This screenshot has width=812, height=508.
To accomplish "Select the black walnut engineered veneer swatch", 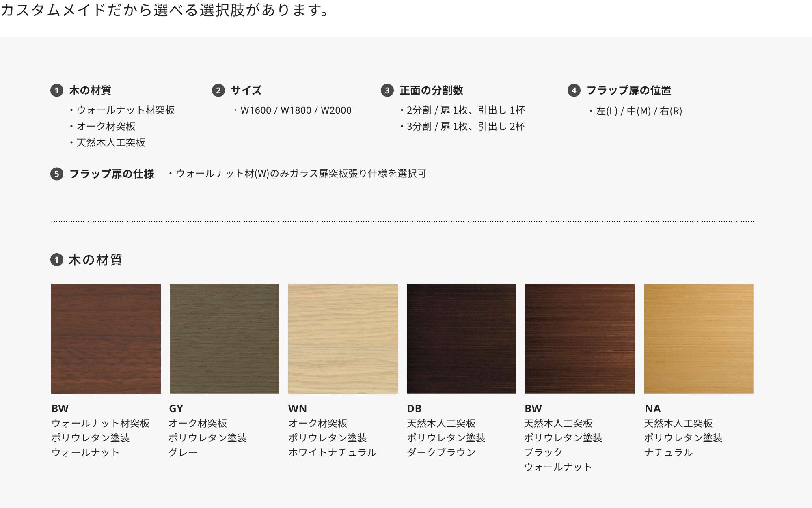I will 580,339.
